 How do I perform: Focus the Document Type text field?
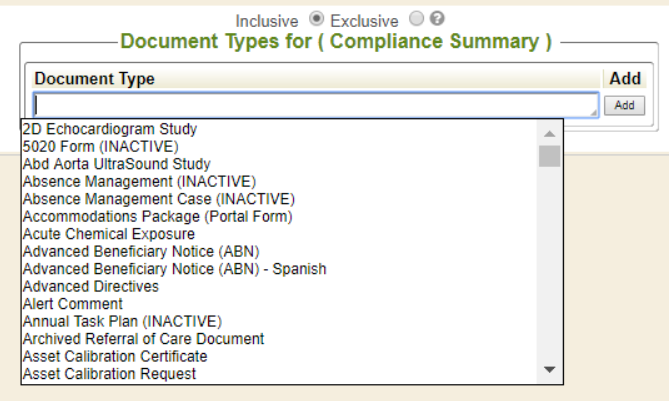coord(315,105)
